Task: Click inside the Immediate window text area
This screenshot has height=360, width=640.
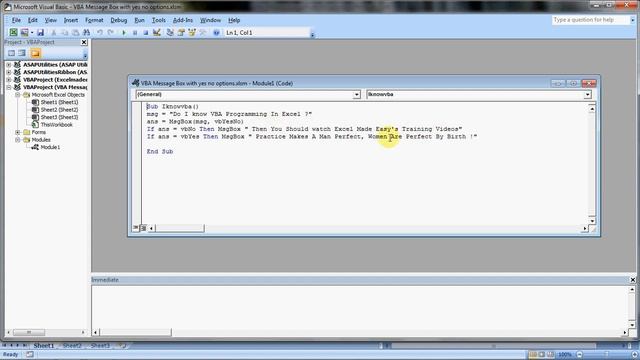Action: coord(359,306)
